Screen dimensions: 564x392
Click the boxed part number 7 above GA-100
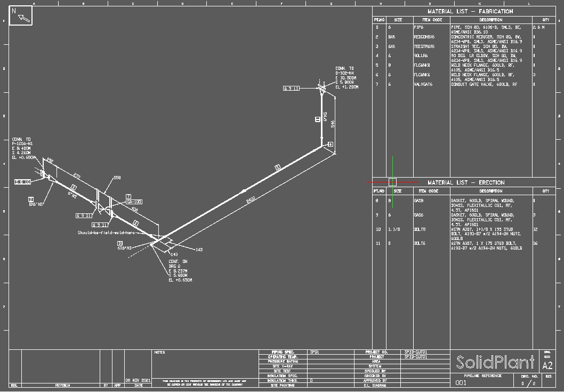pyautogui.click(x=128, y=197)
